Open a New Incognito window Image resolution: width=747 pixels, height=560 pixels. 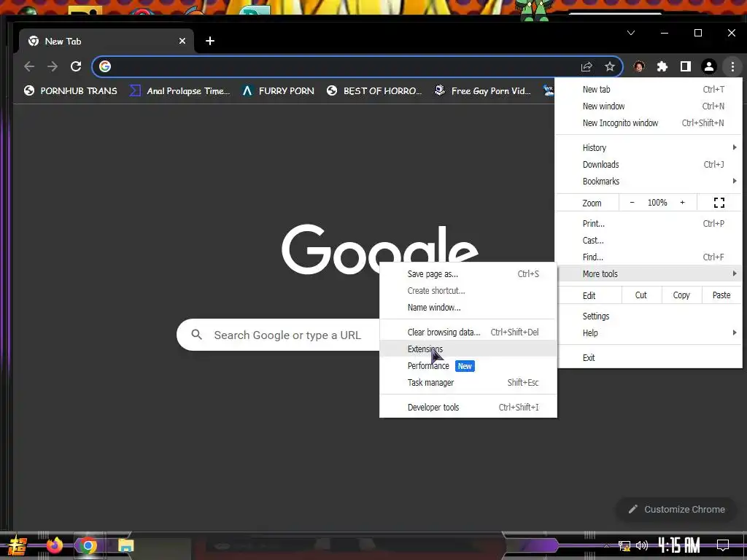click(x=649, y=122)
